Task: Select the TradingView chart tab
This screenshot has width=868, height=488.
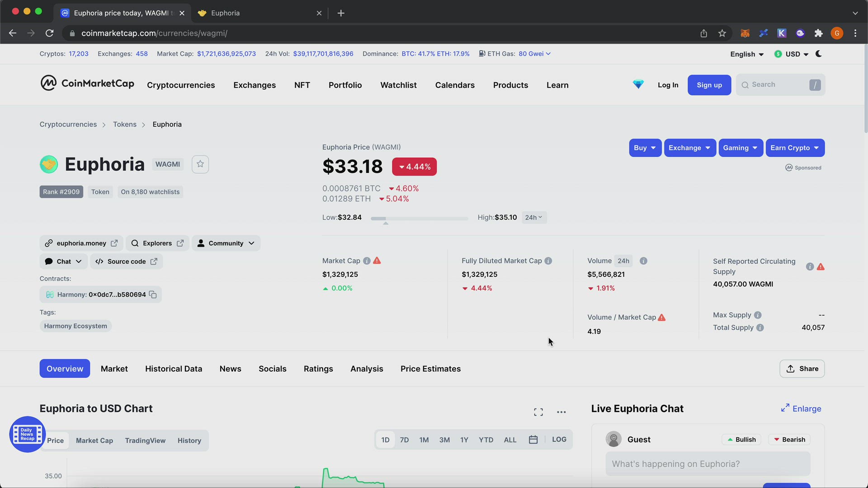Action: coord(145,441)
